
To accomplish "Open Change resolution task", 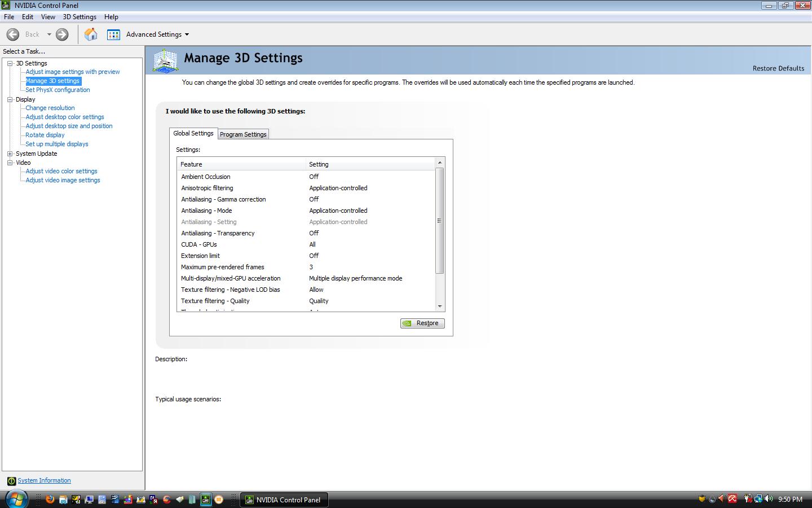I will click(x=50, y=108).
